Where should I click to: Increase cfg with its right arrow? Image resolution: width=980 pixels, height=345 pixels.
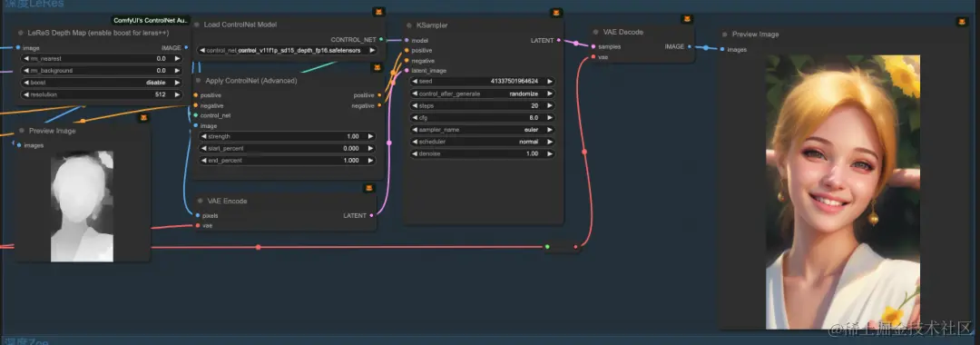click(x=550, y=117)
